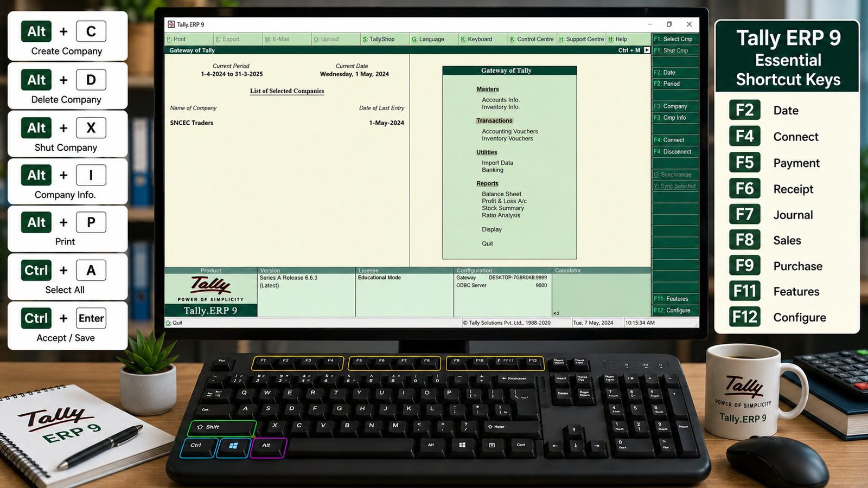
Task: Click the Tally Solutions Pvt. Ltd. copyright text
Action: point(507,323)
